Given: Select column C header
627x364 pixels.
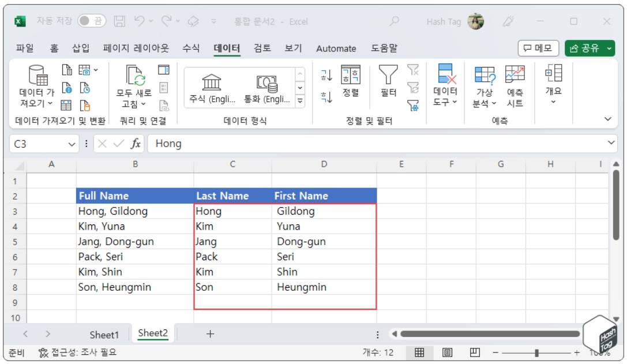Looking at the screenshot, I should click(x=232, y=164).
